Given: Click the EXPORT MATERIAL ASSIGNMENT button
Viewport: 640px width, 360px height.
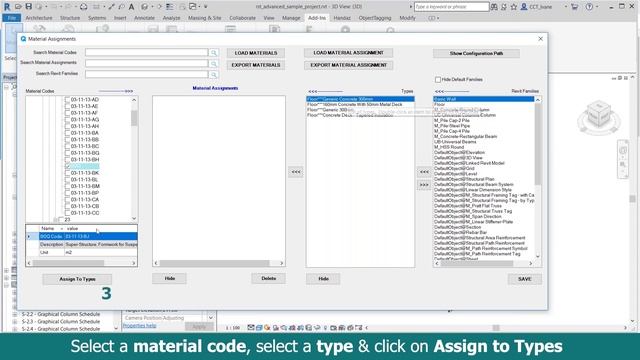Looking at the screenshot, I should point(349,65).
